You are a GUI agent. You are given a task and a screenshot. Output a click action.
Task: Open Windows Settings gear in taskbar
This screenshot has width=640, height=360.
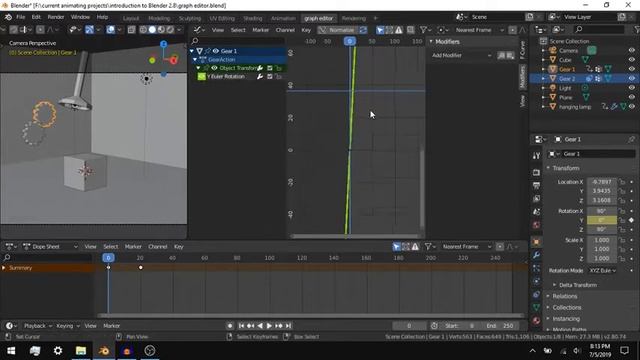click(58, 351)
